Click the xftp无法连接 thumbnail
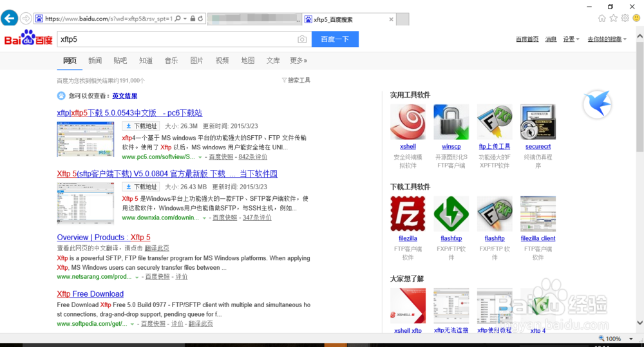644x347 pixels. pos(451,306)
